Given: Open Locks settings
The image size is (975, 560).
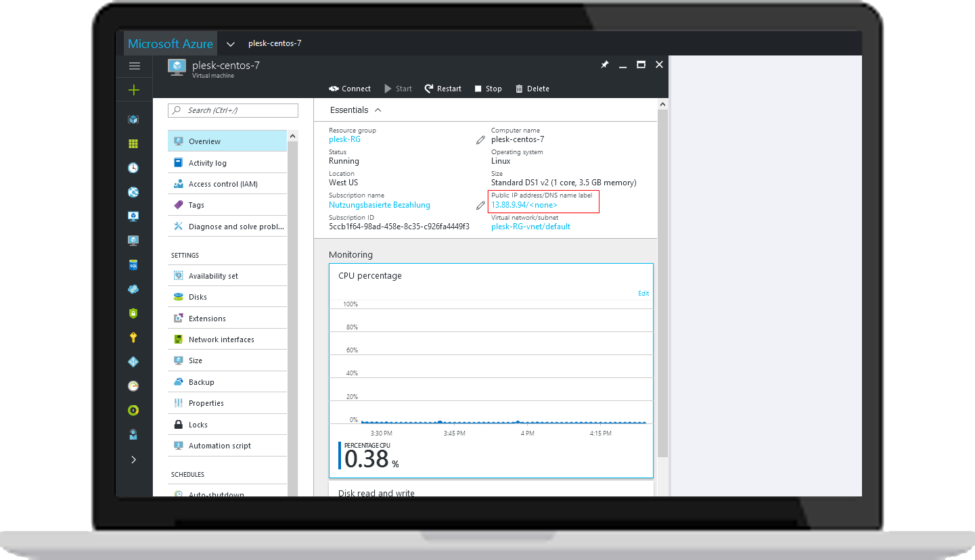Looking at the screenshot, I should (227, 425).
